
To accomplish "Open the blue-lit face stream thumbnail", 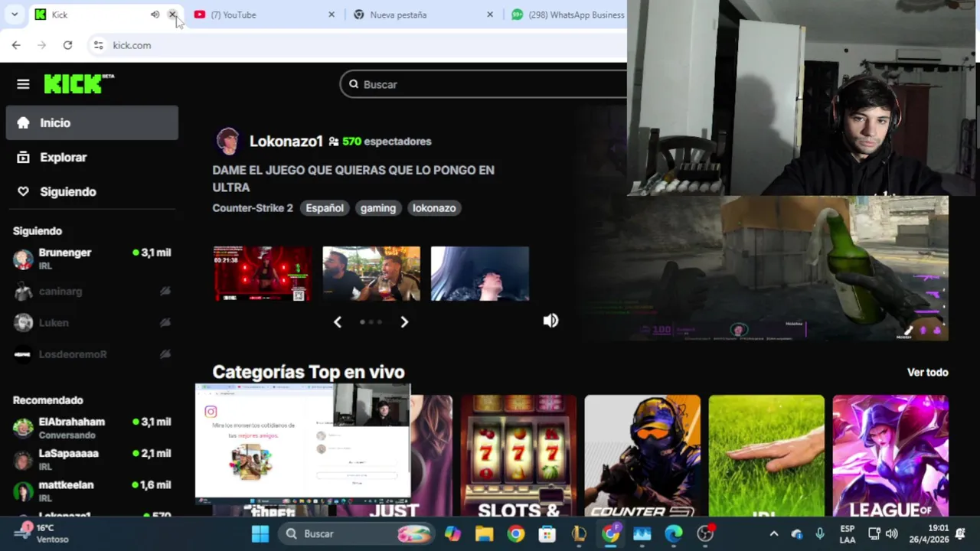I will tap(480, 273).
